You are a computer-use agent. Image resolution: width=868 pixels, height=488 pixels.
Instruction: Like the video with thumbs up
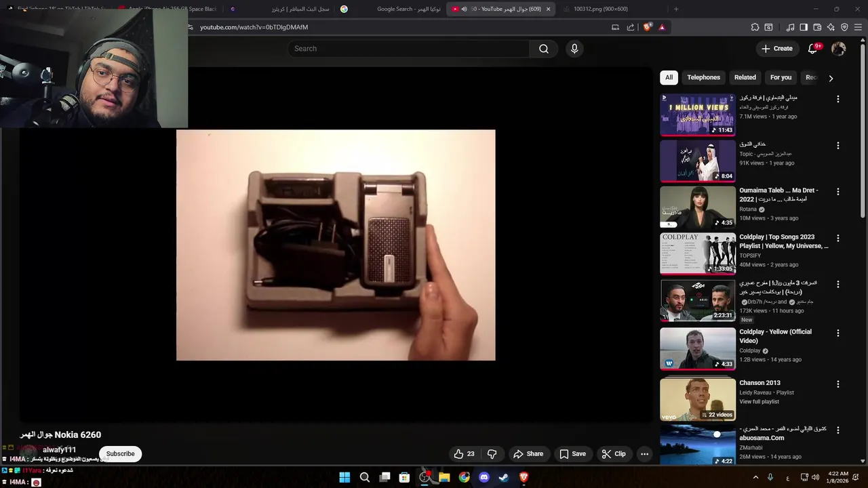465,454
